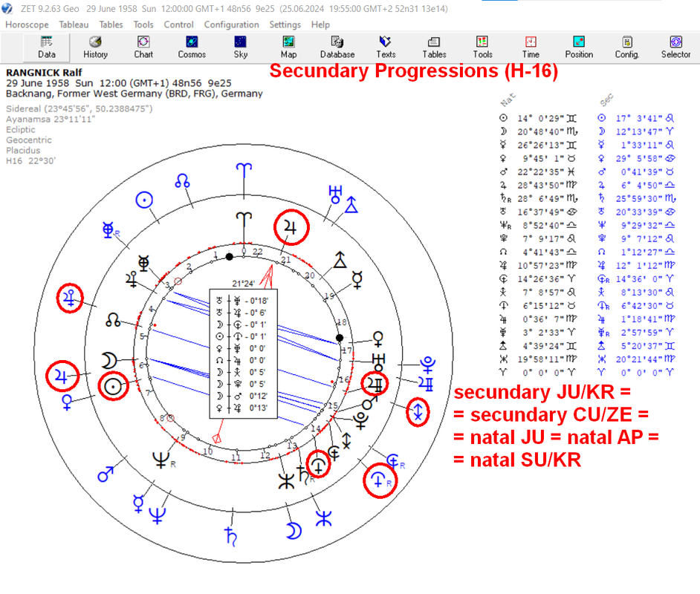700x594 pixels.
Task: Click the blue Moon symbol at chart bottom
Action: pos(294,531)
